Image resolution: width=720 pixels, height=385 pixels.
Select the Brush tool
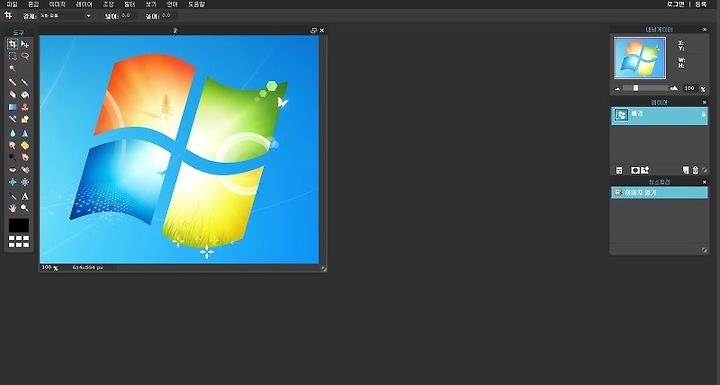25,83
